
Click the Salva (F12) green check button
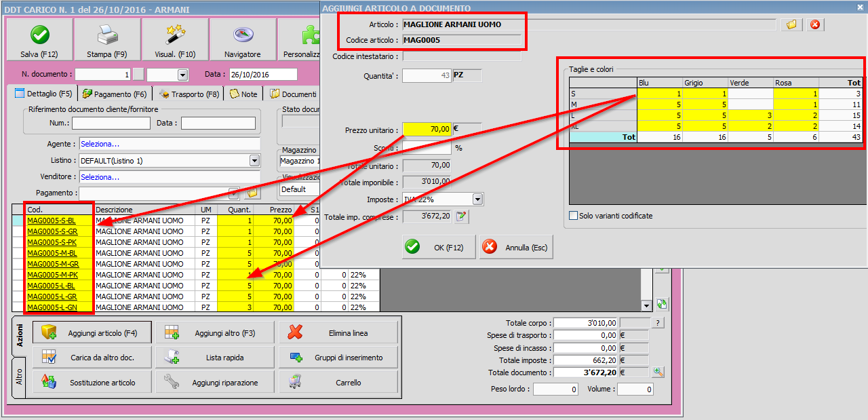39,39
